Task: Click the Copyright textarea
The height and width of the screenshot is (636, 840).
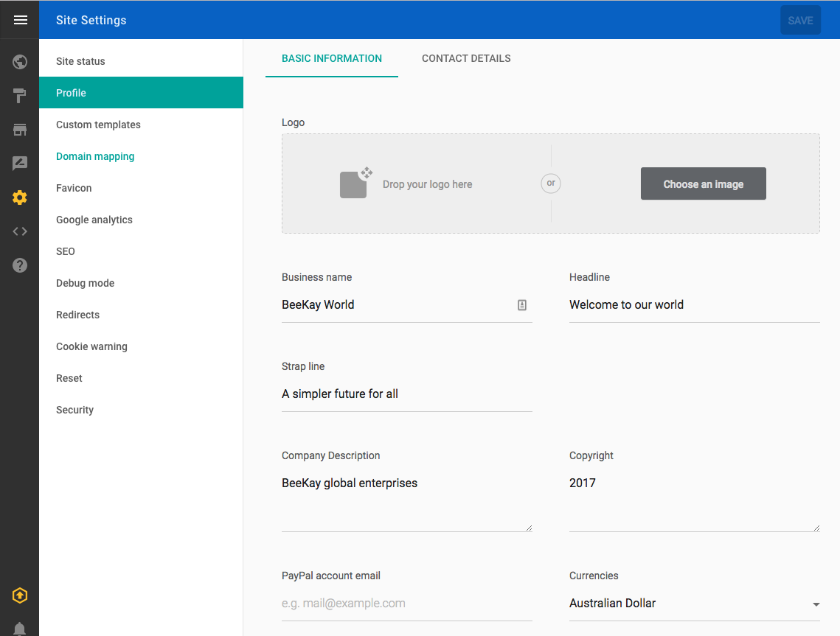Action: click(x=694, y=501)
